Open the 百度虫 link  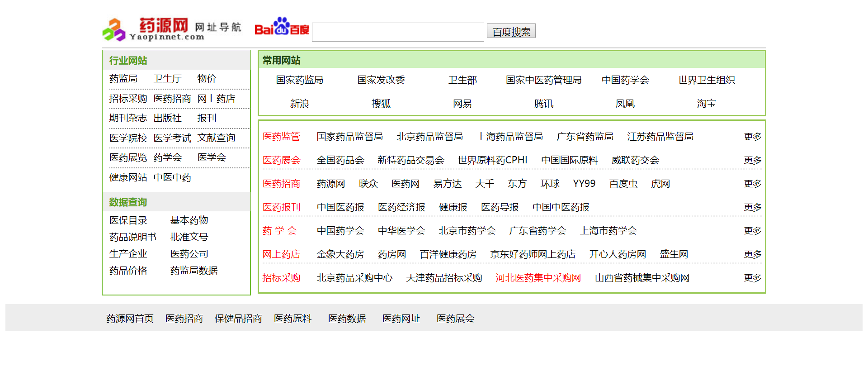pos(623,184)
